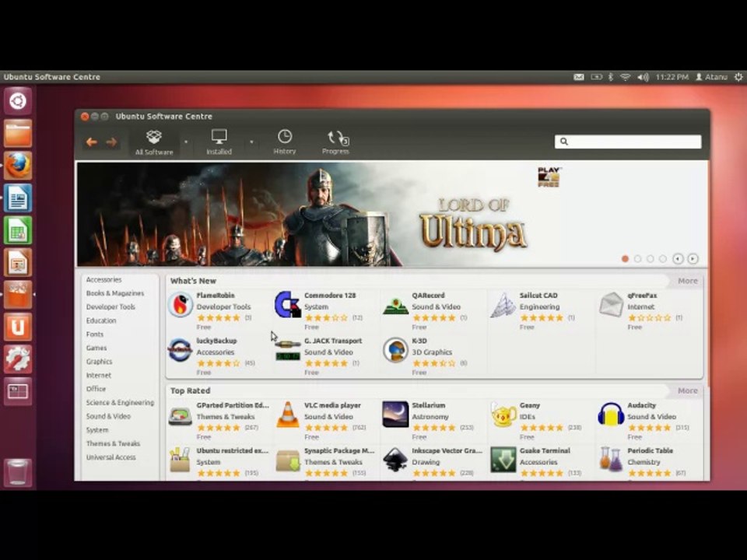Open the Ubuntu restricted extras icon
747x560 pixels.
tap(180, 460)
